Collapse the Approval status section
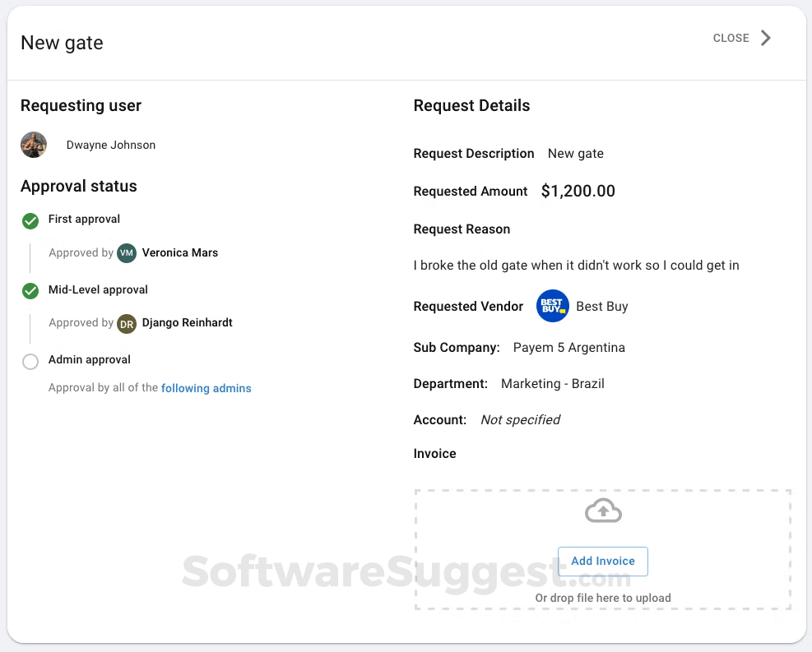 pyautogui.click(x=78, y=187)
